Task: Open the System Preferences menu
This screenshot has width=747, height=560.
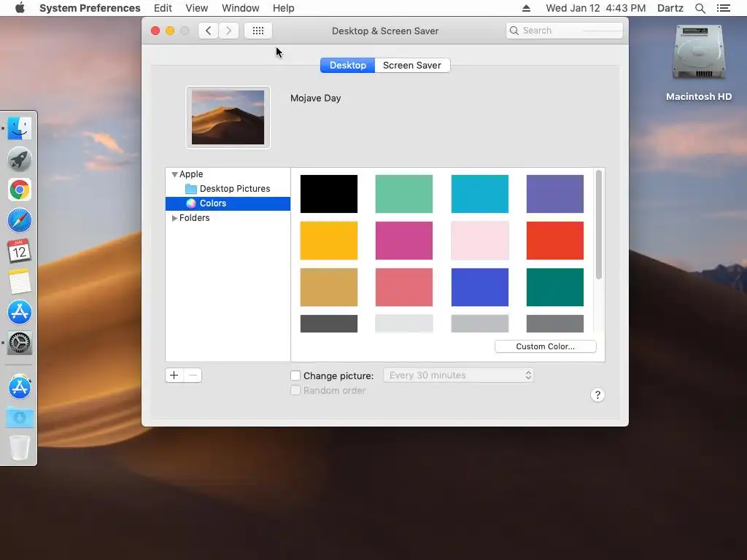Action: (90, 8)
